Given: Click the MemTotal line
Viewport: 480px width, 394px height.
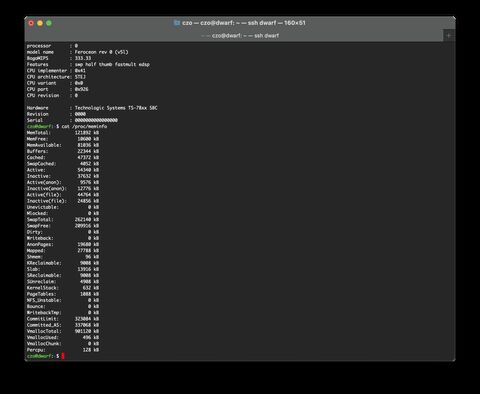Looking at the screenshot, I should [63, 133].
